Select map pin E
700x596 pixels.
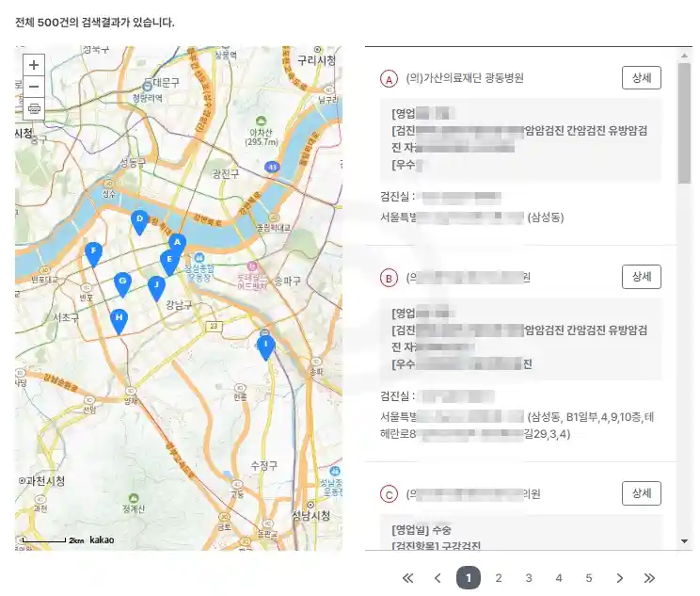click(169, 263)
